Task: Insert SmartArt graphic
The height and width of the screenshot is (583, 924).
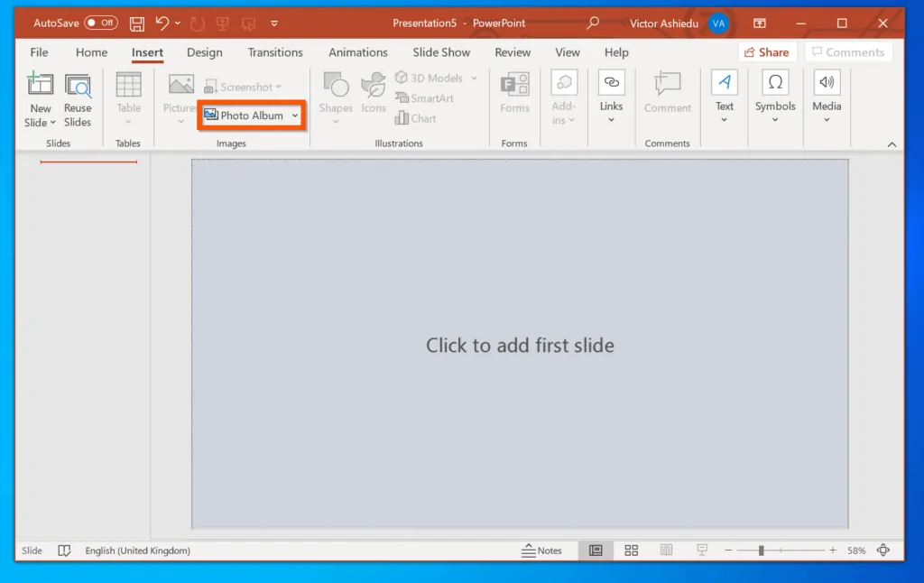Action: [424, 99]
